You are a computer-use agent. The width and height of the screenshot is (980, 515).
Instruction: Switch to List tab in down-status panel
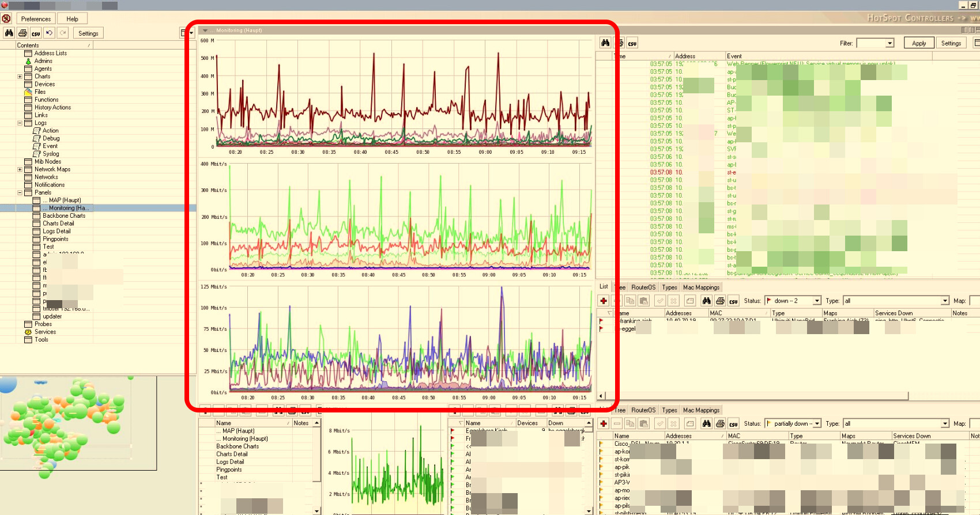click(x=604, y=287)
